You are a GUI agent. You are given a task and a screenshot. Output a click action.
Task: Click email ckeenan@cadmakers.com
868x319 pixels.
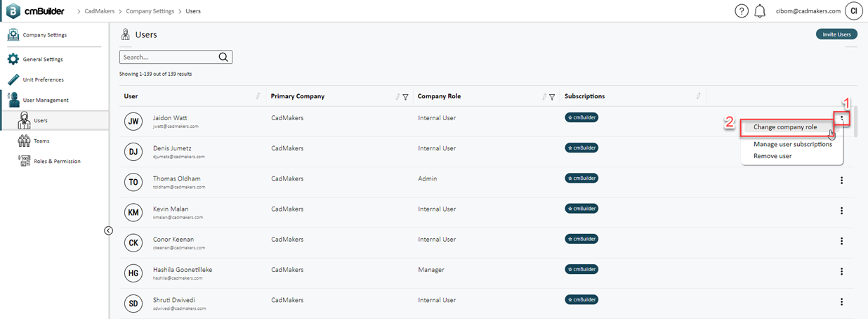[179, 247]
